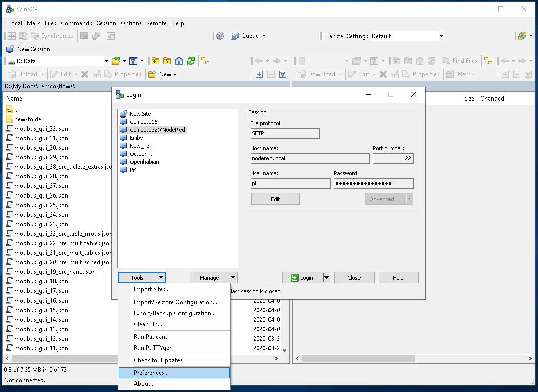The width and height of the screenshot is (538, 392).
Task: Refresh the local directory icon
Action: [x=191, y=61]
